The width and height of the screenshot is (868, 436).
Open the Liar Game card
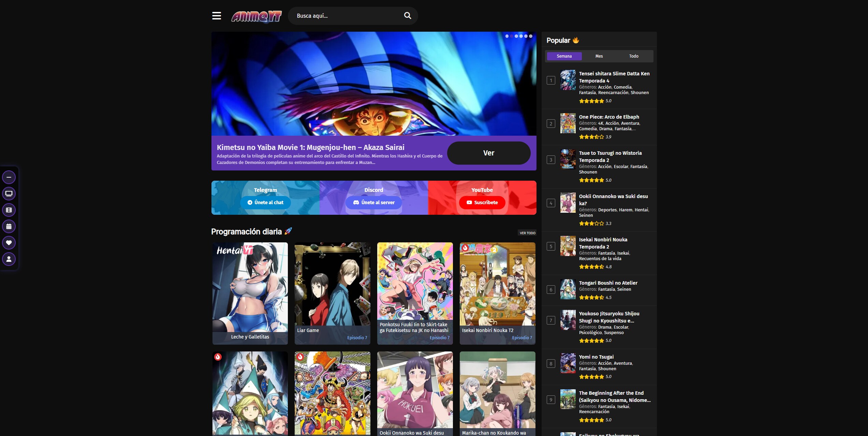click(x=333, y=293)
